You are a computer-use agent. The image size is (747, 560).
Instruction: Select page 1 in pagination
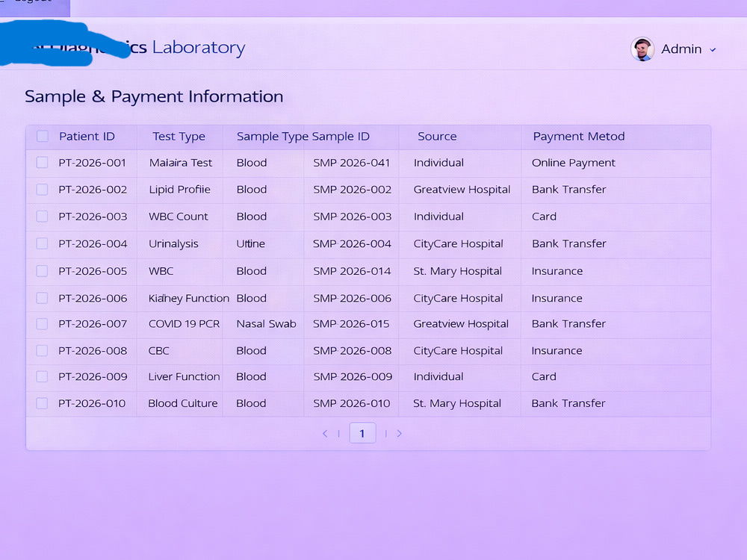(362, 433)
